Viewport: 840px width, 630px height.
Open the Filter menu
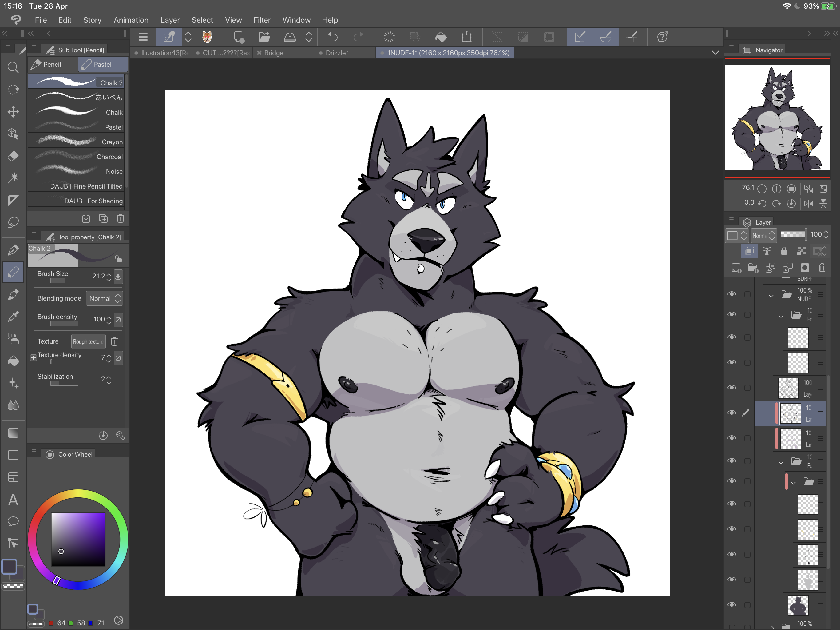[262, 20]
